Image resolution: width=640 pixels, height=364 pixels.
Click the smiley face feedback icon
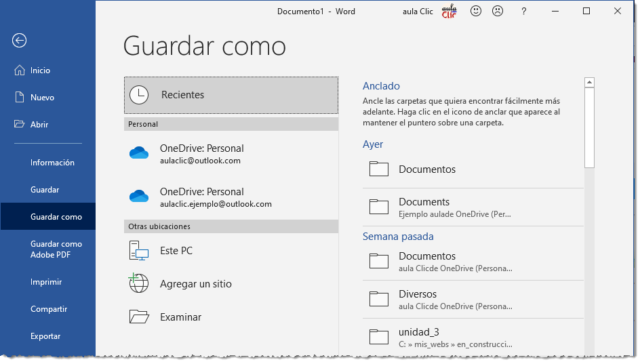[x=476, y=11]
